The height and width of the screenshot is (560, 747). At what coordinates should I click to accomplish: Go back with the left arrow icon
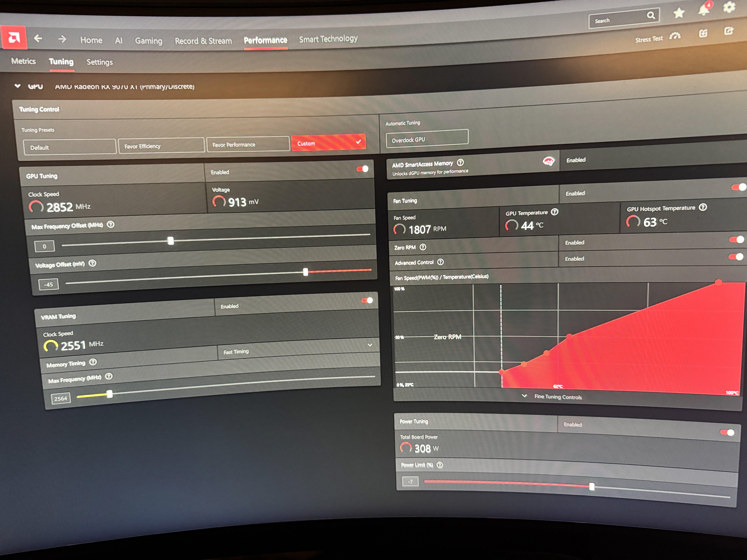coord(38,38)
